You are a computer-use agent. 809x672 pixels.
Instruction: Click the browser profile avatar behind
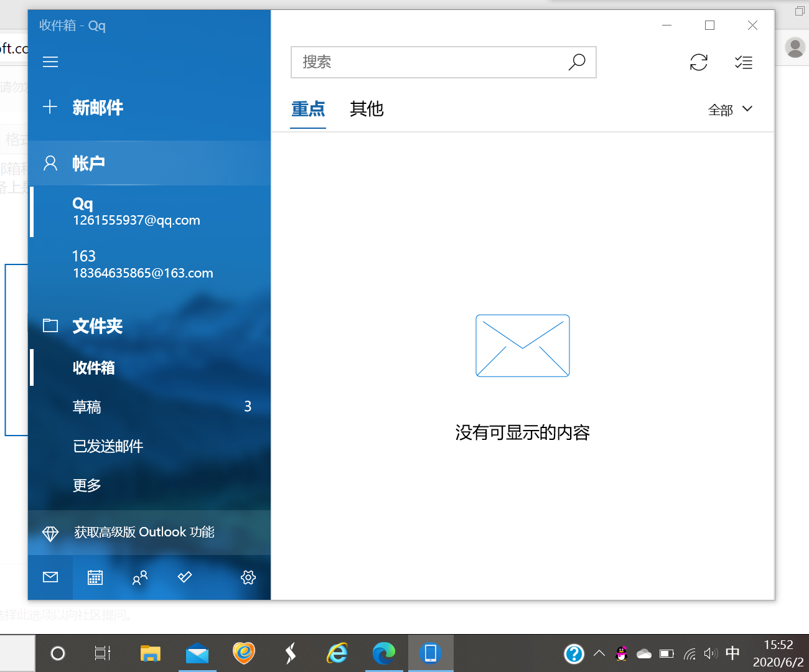coord(795,48)
